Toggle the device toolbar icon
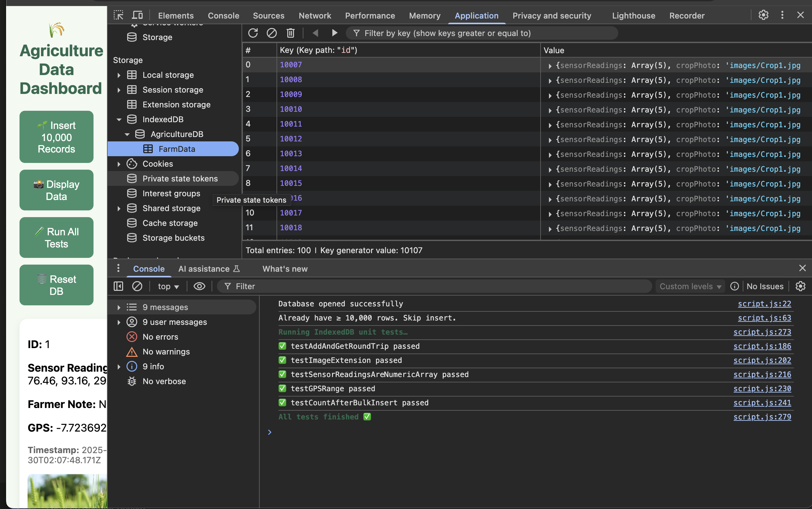The image size is (812, 509). [137, 15]
